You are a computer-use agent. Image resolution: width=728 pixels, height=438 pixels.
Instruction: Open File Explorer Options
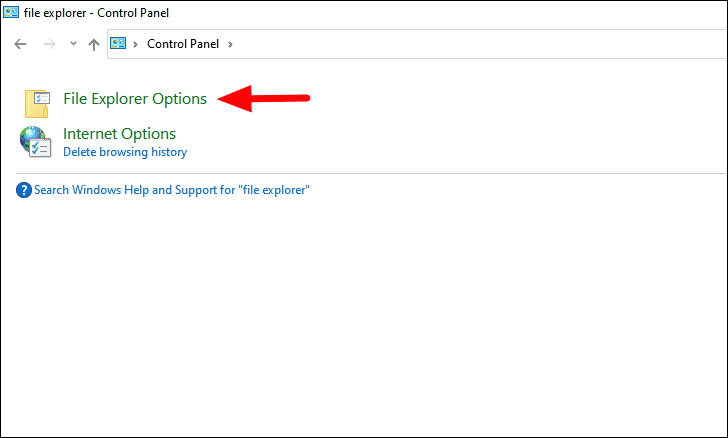135,98
